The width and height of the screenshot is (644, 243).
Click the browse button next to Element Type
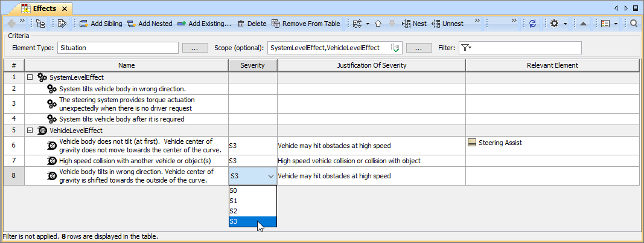194,48
